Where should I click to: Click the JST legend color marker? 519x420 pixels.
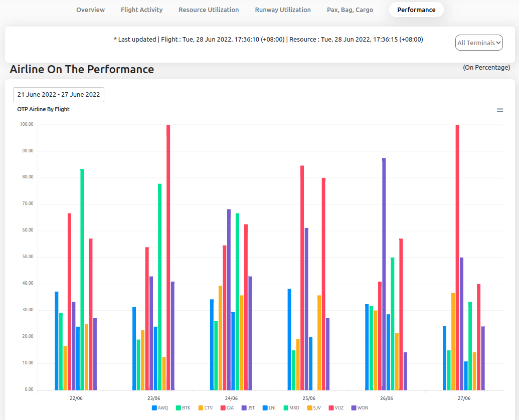tap(244, 408)
